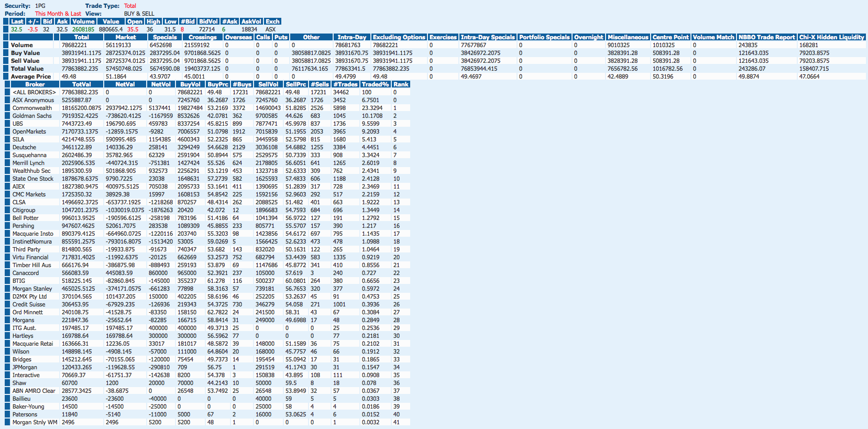Screen dimensions: 868x429
Task: Select the Timber Hill Aus broker row
Action: [207, 265]
